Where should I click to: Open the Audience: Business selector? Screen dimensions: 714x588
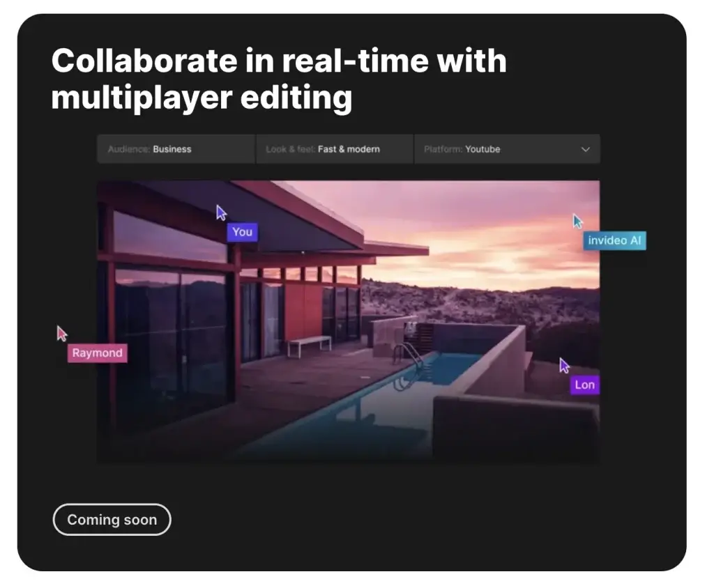[x=176, y=149]
